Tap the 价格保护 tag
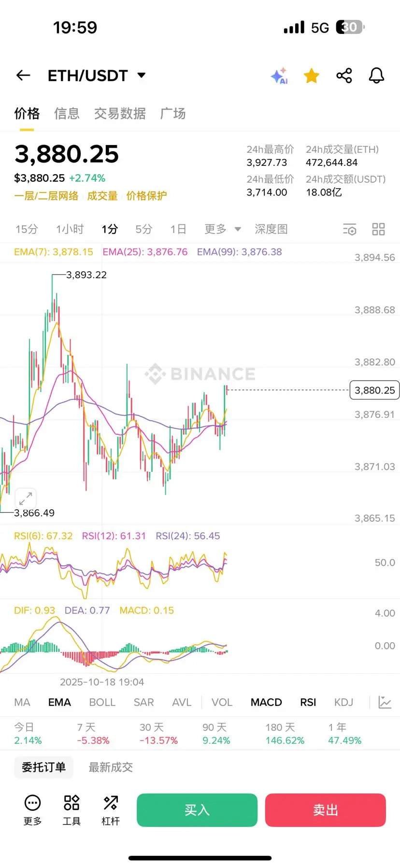The image size is (400, 868). pos(146,196)
